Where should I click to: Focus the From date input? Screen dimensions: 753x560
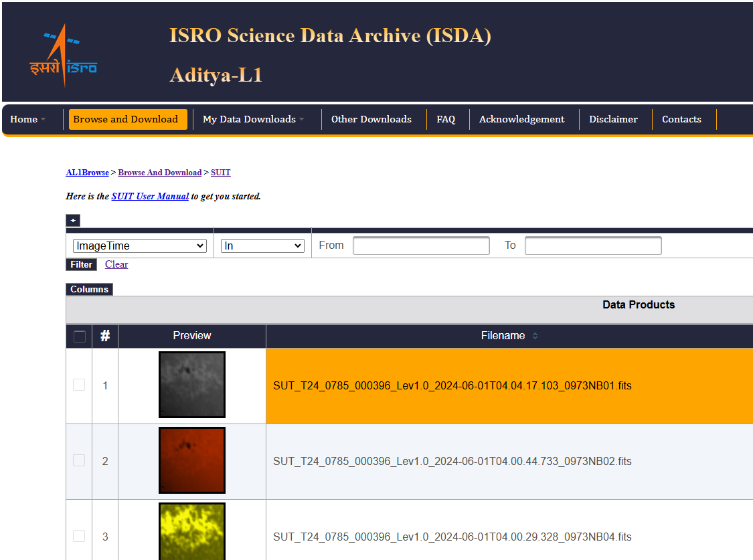tap(421, 246)
